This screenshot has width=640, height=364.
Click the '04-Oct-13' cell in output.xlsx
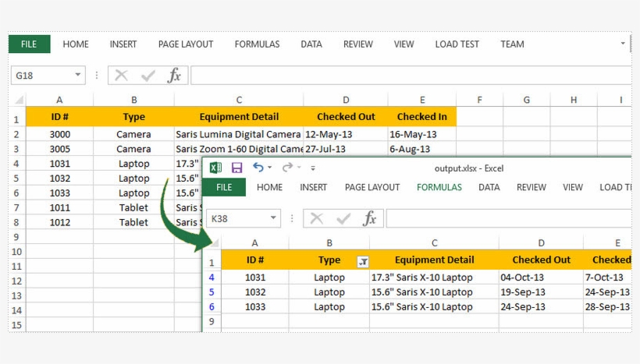pyautogui.click(x=541, y=277)
